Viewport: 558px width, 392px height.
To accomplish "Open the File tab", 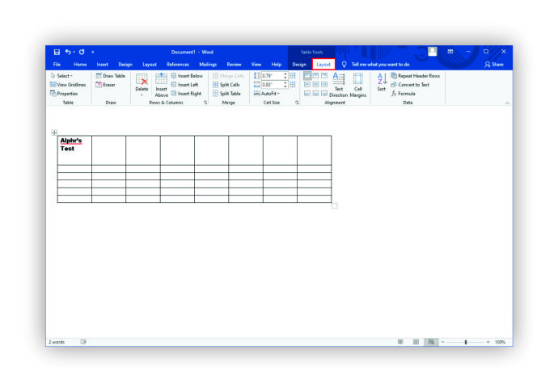I will click(57, 65).
